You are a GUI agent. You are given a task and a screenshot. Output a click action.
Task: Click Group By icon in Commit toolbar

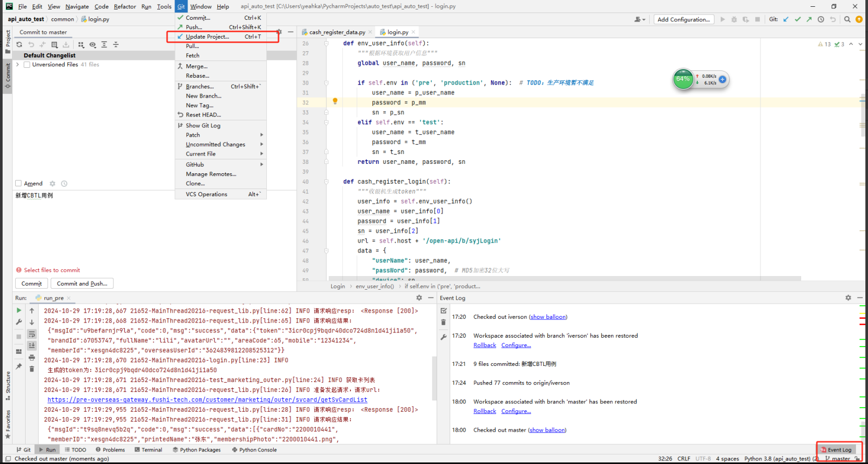tap(81, 45)
